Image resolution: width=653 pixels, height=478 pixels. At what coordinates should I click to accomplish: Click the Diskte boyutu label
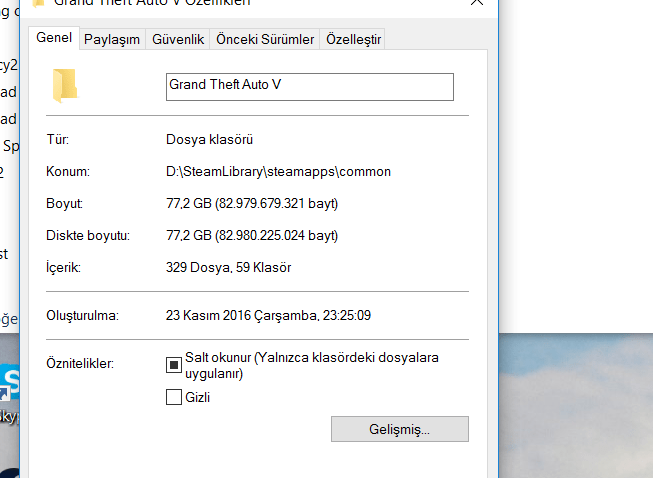[x=88, y=235]
